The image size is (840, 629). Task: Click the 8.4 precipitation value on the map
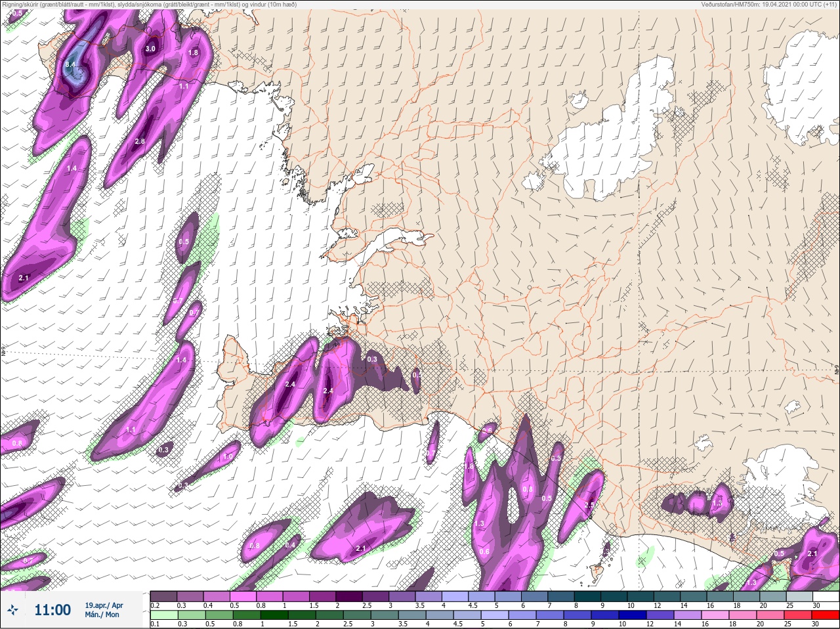tap(72, 64)
